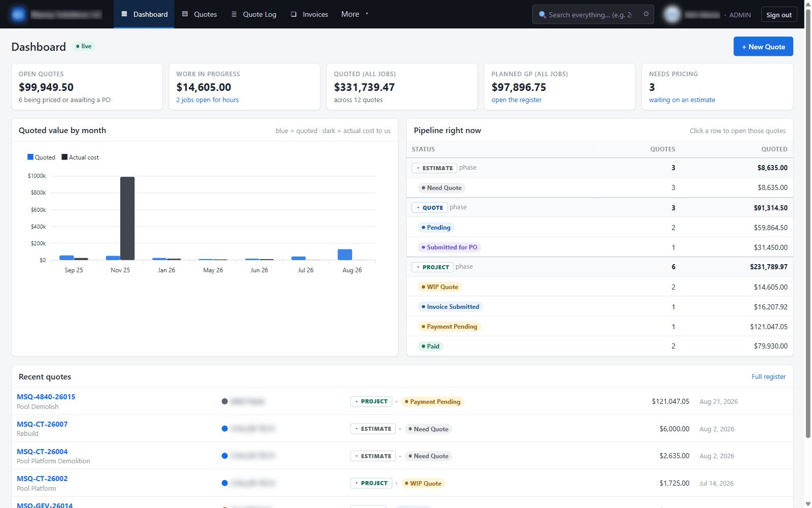
Task: Expand the PROJECT phase row
Action: (x=433, y=267)
